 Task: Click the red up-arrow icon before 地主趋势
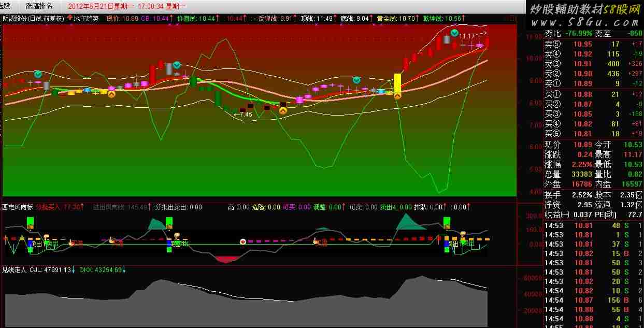point(70,18)
